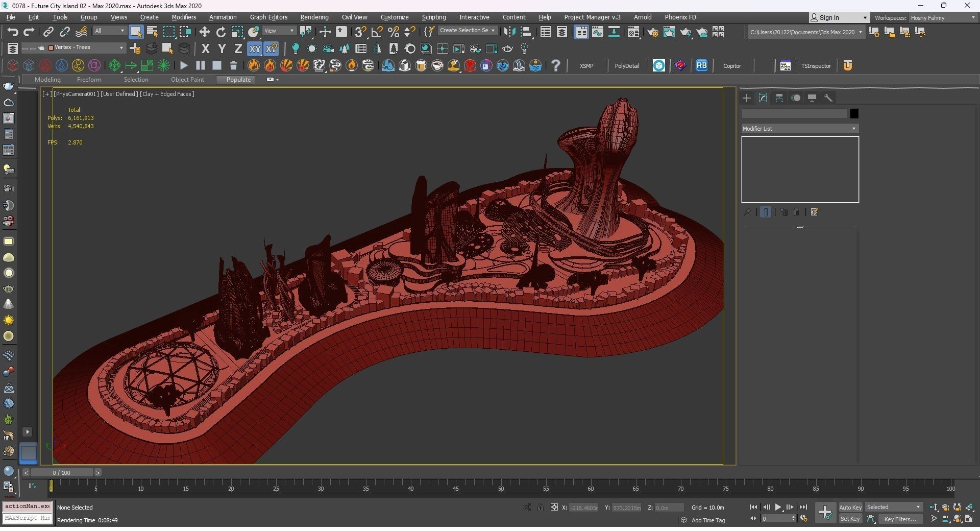Viewport: 980px width, 531px height.
Task: Open the Hierarchy command panel tab
Action: [x=779, y=98]
